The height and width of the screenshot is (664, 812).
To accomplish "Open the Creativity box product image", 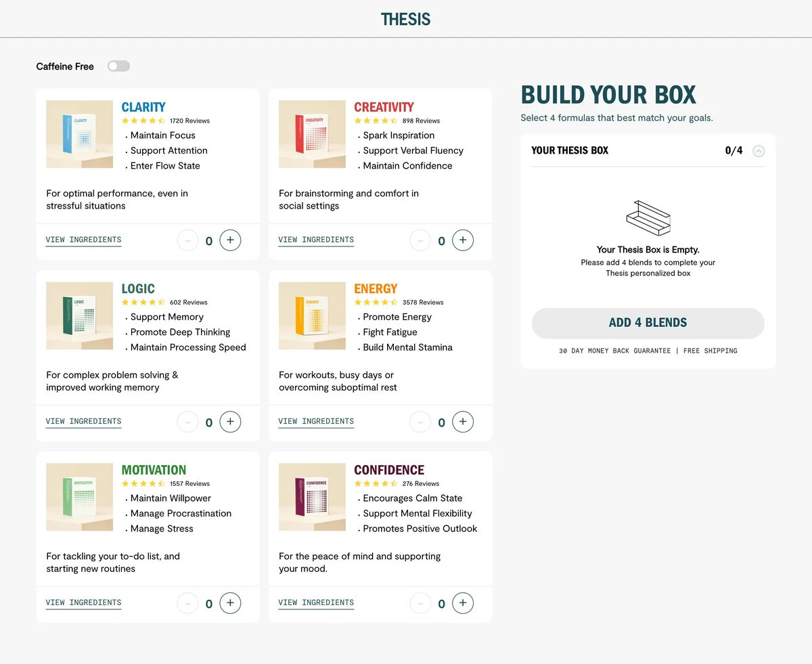I will [x=312, y=134].
